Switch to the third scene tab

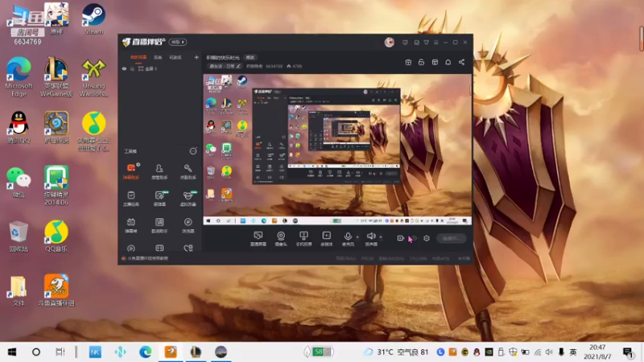175,57
